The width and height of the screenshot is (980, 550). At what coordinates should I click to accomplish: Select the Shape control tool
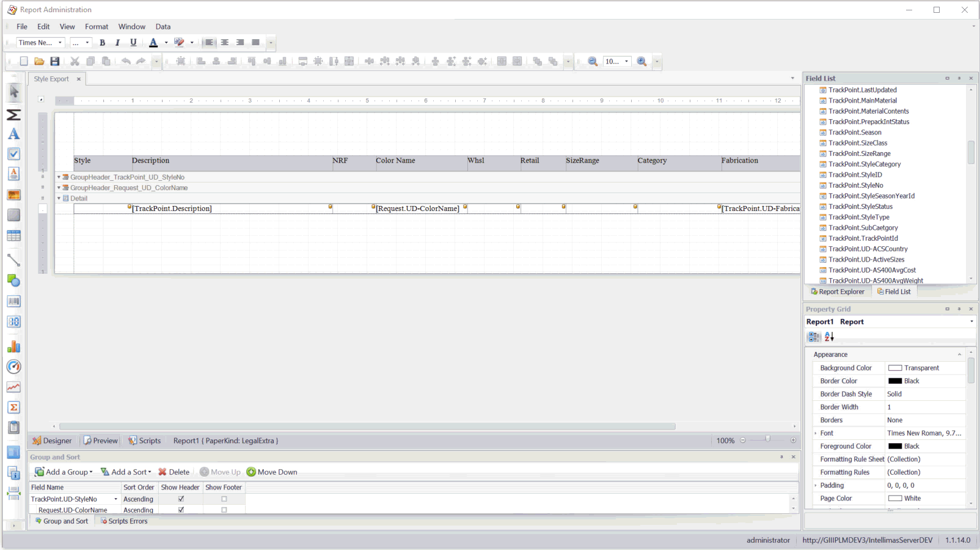point(13,280)
